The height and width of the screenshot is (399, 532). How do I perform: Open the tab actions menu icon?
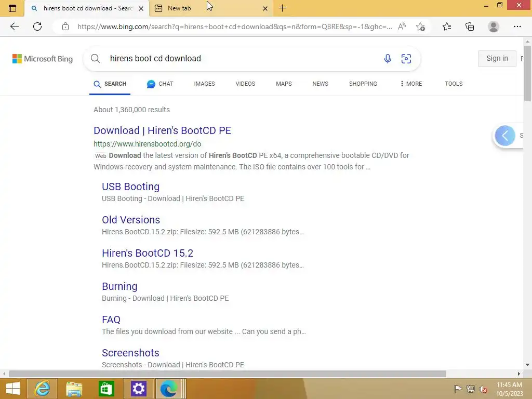coord(12,8)
